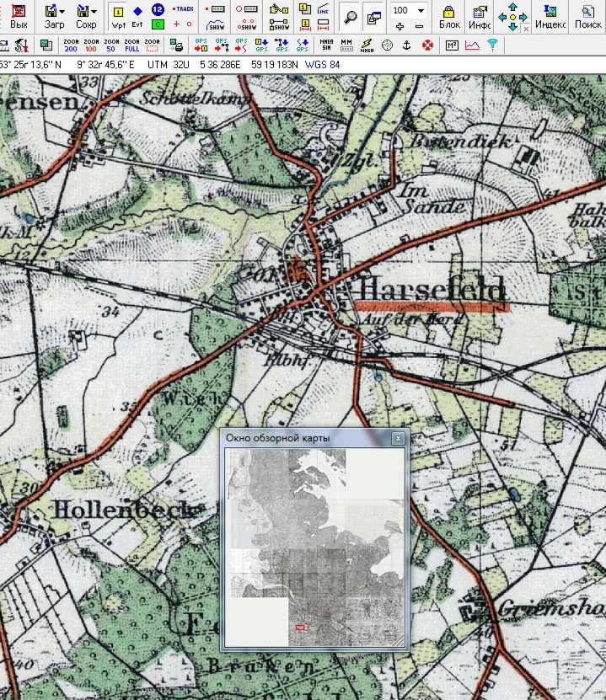Click the track SHOW icon
The image size is (606, 700).
(215, 25)
